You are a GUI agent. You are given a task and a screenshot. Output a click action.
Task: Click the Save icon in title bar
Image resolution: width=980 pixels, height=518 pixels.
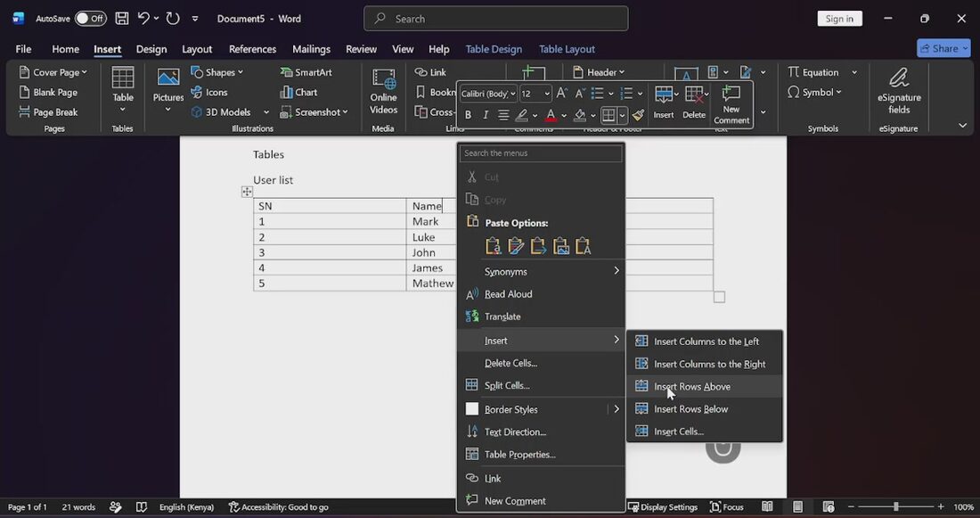[122, 19]
